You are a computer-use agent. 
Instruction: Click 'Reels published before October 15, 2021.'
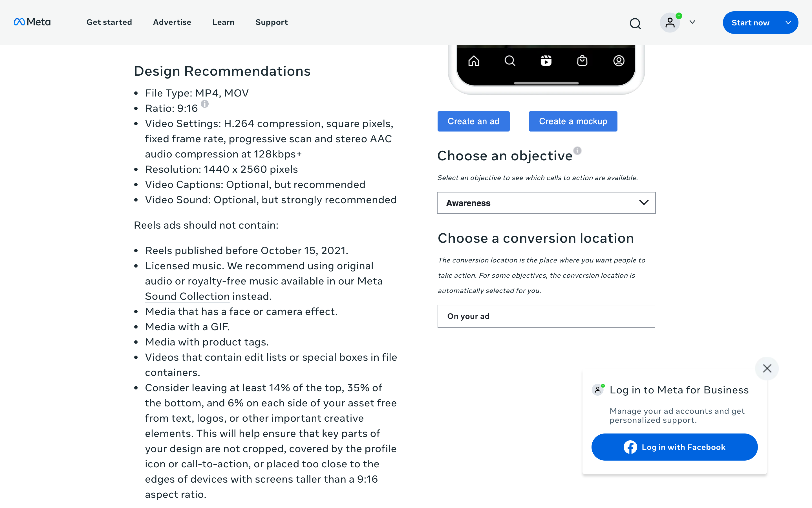[x=246, y=251]
